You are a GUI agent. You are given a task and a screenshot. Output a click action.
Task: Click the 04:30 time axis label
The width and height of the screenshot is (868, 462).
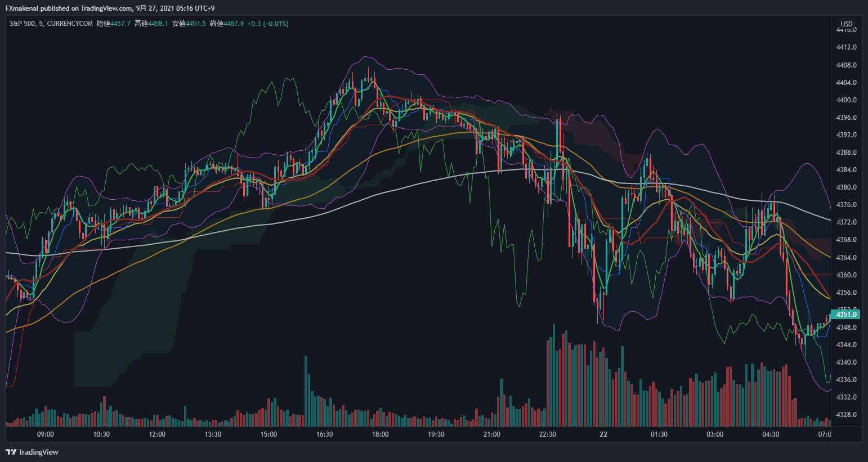[771, 434]
